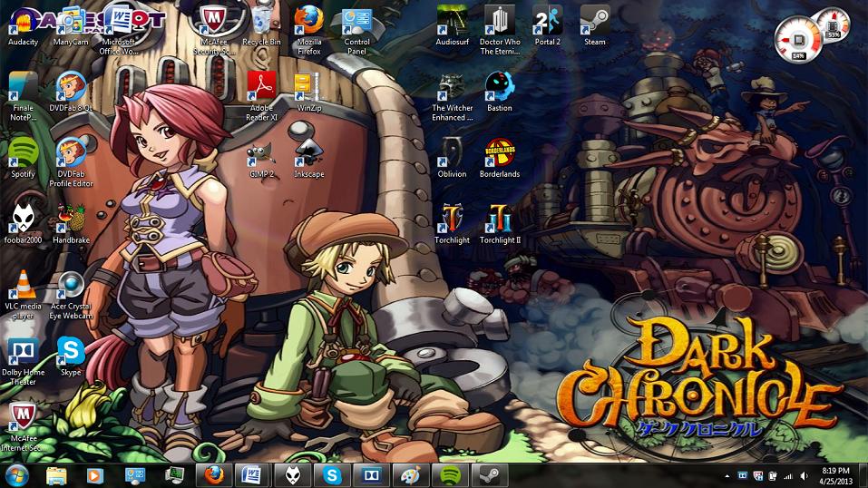This screenshot has width=868, height=488.
Task: Launch Audiosurf game shortcut
Action: (x=453, y=26)
